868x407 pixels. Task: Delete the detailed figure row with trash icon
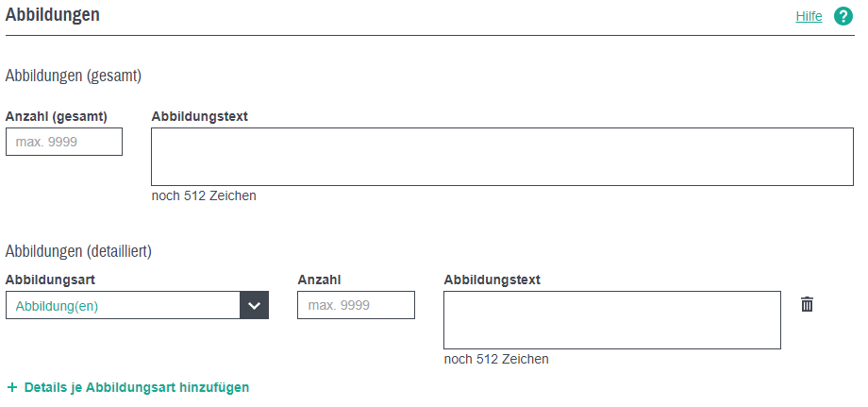click(807, 304)
